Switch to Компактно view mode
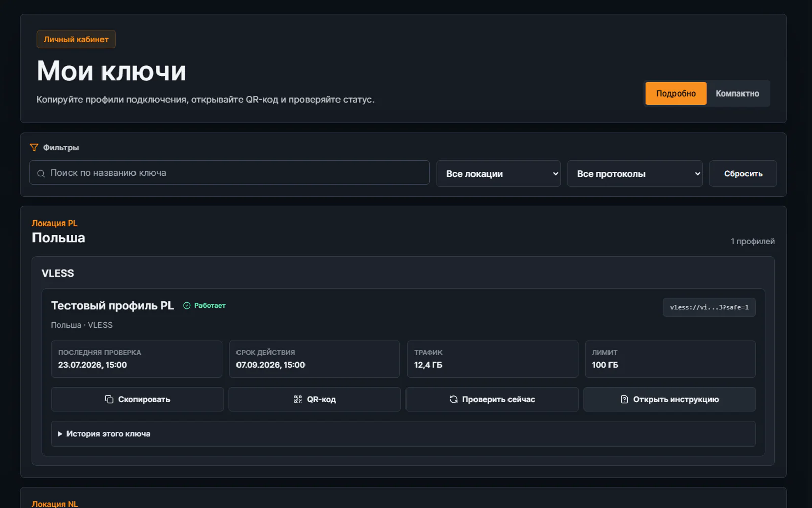 [x=737, y=93]
